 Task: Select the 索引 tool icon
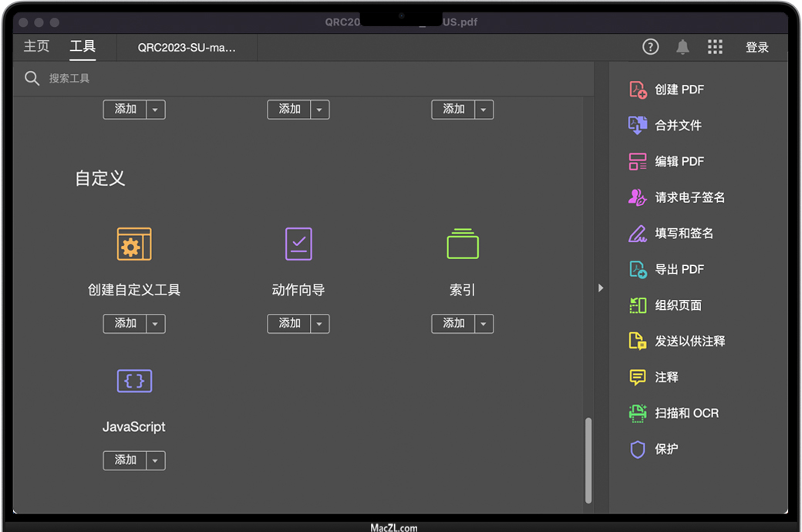[463, 244]
